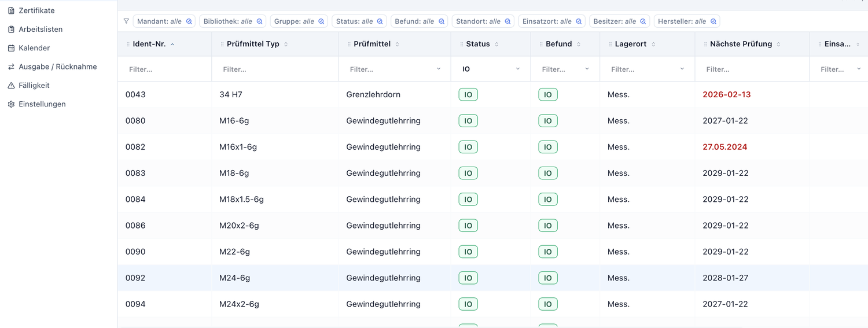Open Einstellungen in the sidebar

pyautogui.click(x=42, y=104)
